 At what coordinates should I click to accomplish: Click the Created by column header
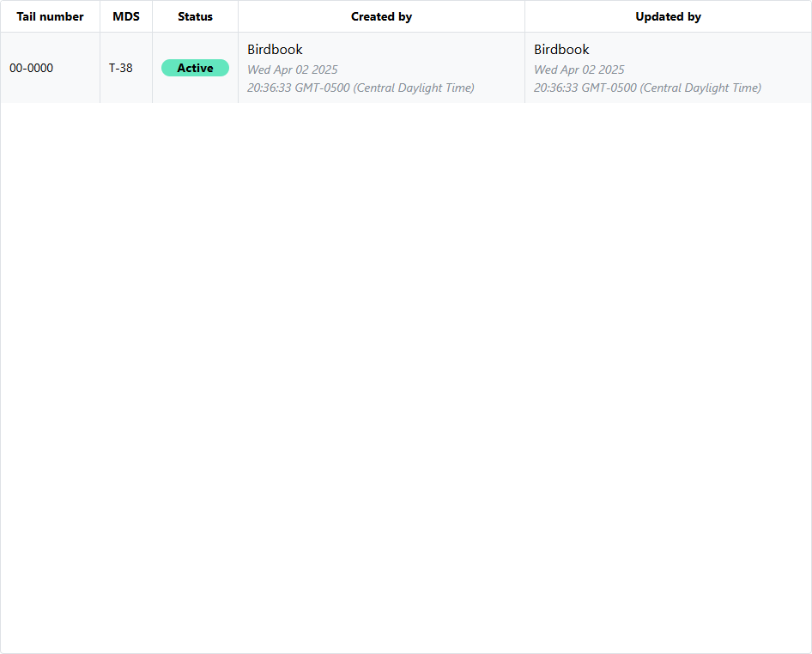(x=381, y=16)
